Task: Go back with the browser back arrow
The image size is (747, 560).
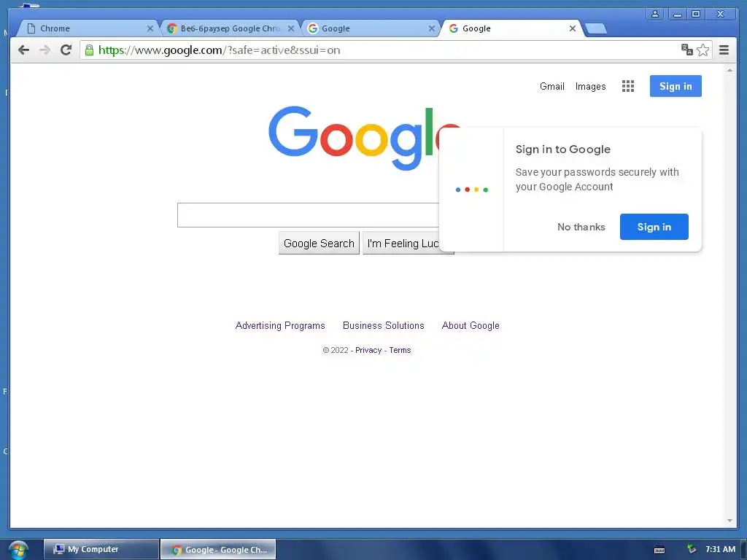Action: [23, 50]
